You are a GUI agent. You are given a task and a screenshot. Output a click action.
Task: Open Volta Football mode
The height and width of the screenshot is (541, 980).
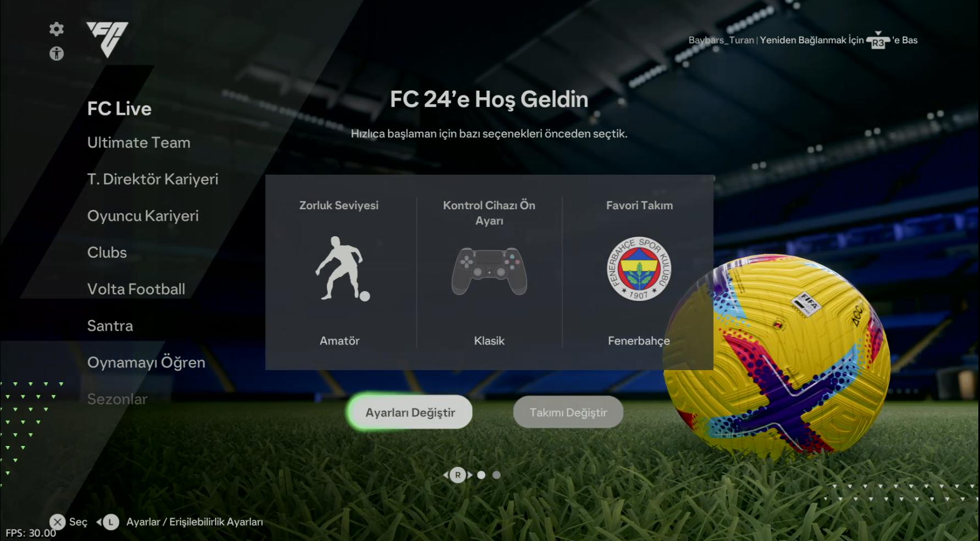point(136,289)
